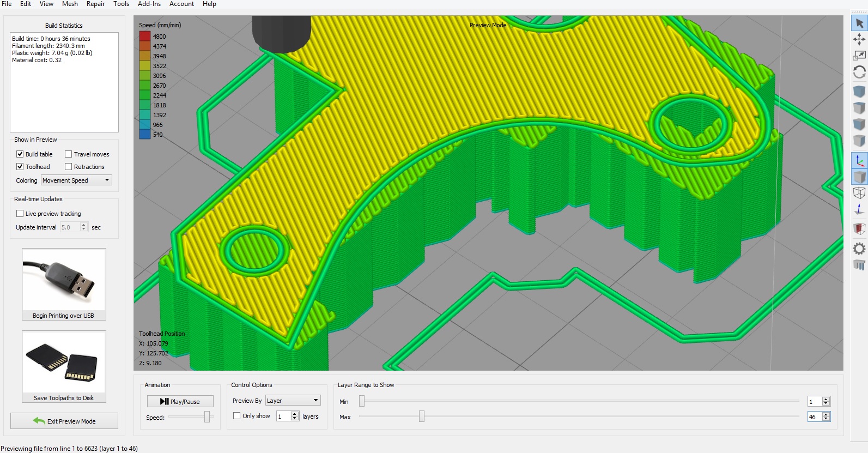Uncheck the Build table checkbox

[20, 154]
